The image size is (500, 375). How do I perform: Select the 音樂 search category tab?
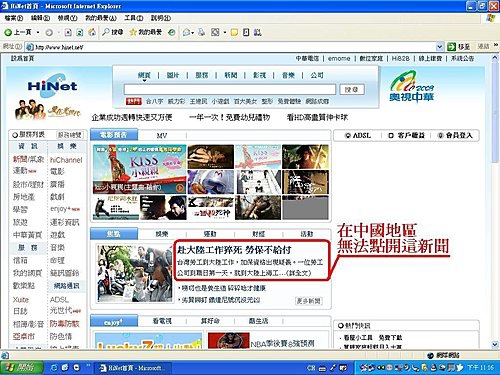click(x=288, y=75)
